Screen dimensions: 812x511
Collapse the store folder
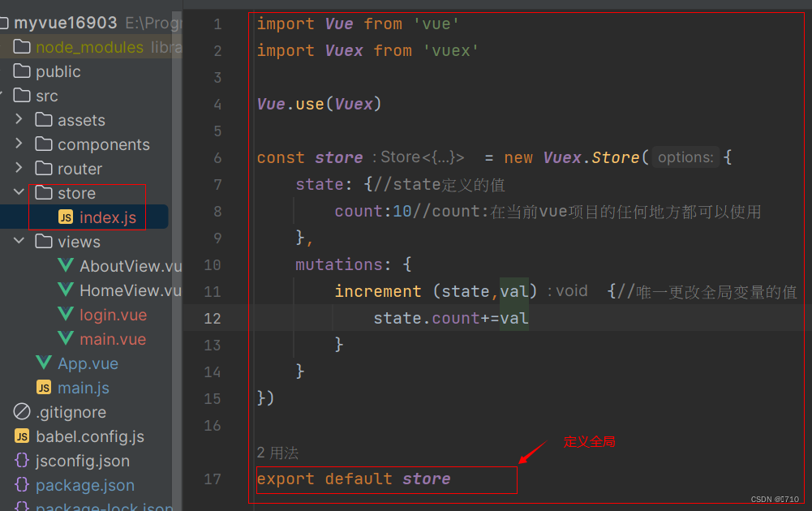coord(18,192)
